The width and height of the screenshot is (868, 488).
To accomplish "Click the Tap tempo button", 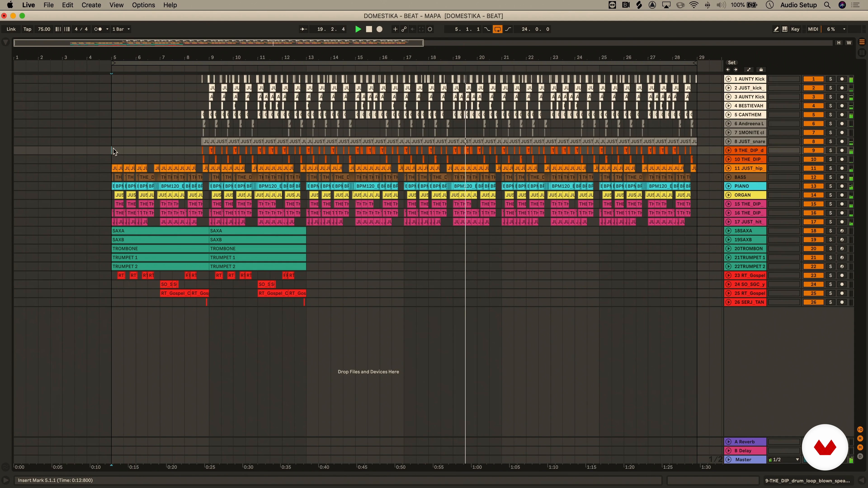I will (27, 29).
